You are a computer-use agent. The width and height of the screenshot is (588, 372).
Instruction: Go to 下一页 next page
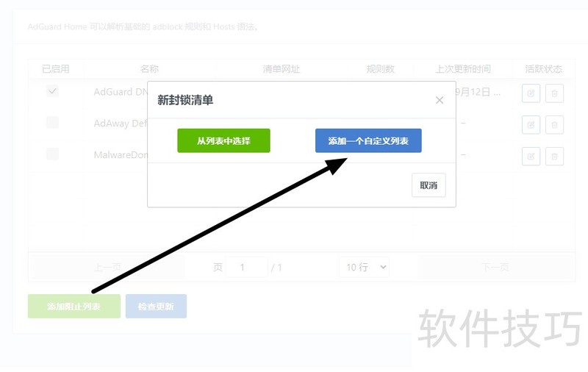tap(495, 267)
